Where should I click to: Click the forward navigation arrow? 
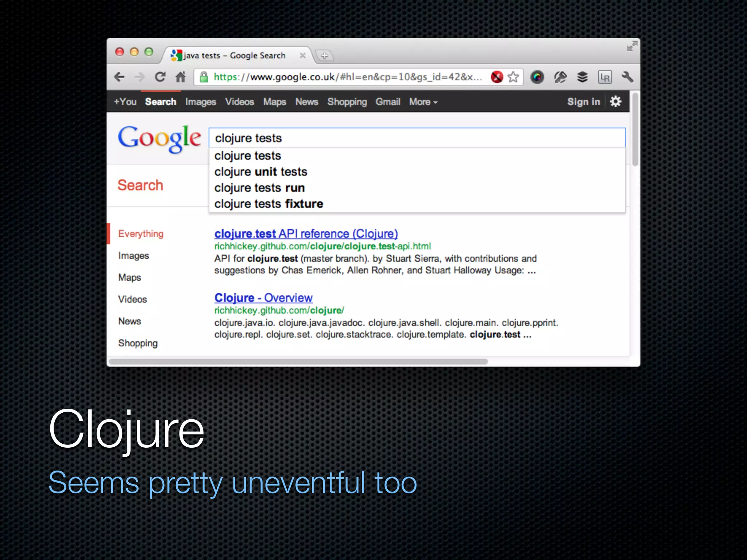click(139, 77)
